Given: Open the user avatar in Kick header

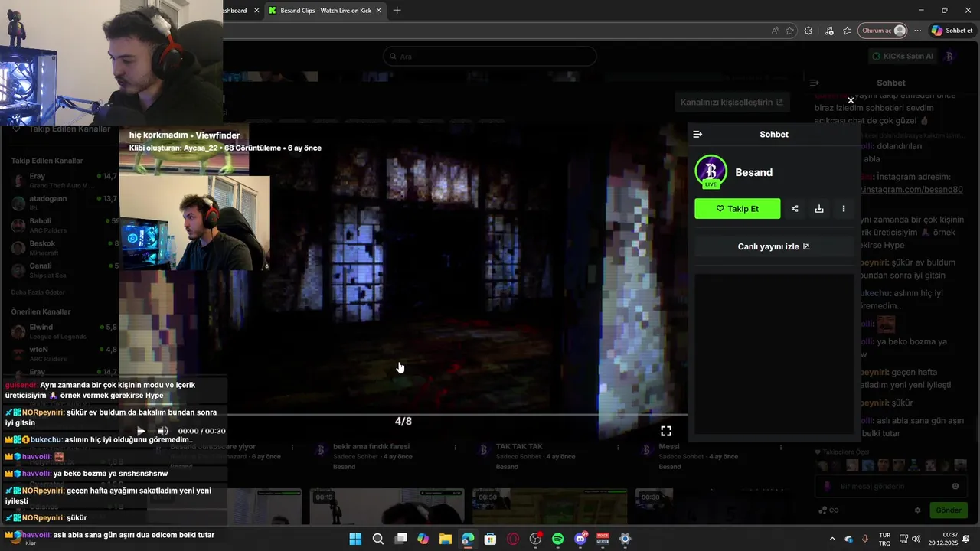Looking at the screenshot, I should click(x=949, y=56).
